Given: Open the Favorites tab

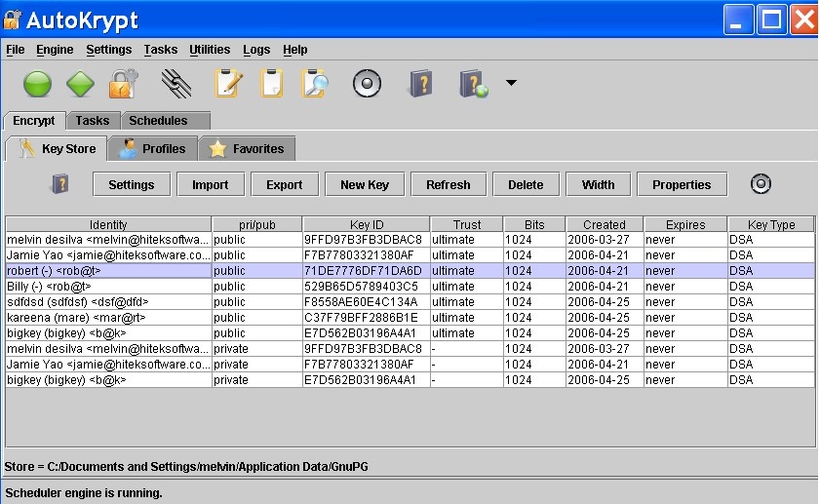Looking at the screenshot, I should pos(247,149).
